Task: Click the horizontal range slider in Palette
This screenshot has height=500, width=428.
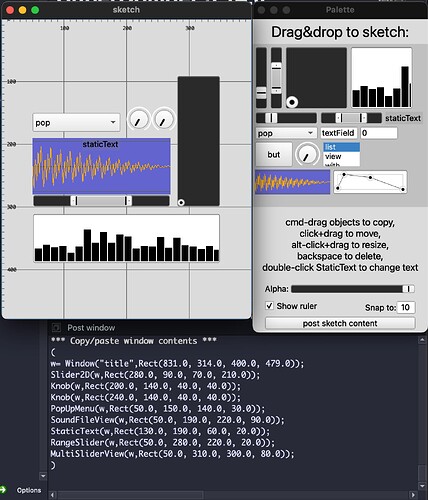Action: (351, 118)
